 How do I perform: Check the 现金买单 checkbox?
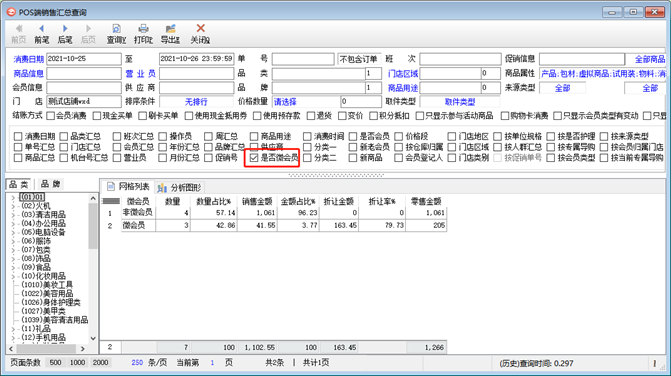point(97,115)
